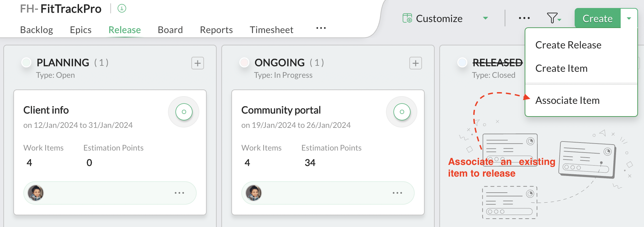Show more navigation tabs after Timesheet
Viewport: 644px width, 227px height.
pyautogui.click(x=321, y=28)
